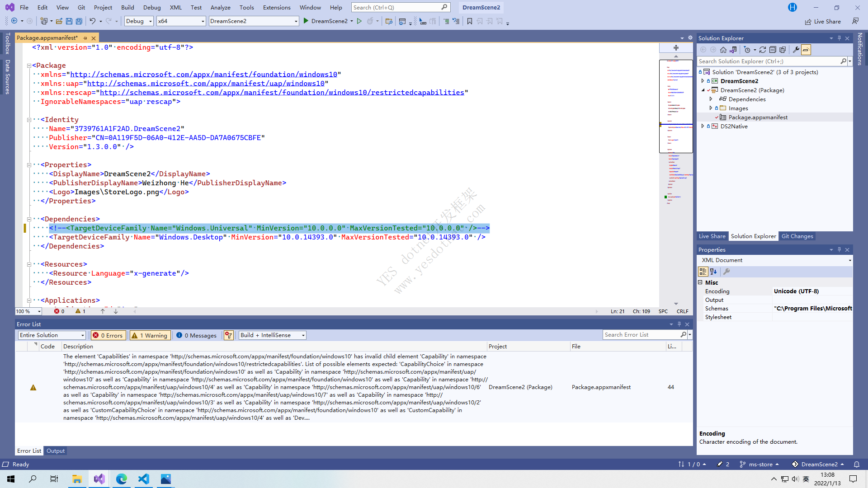Click Alphabetical sort icon in Properties panel
Image resolution: width=868 pixels, height=488 pixels.
click(x=713, y=272)
